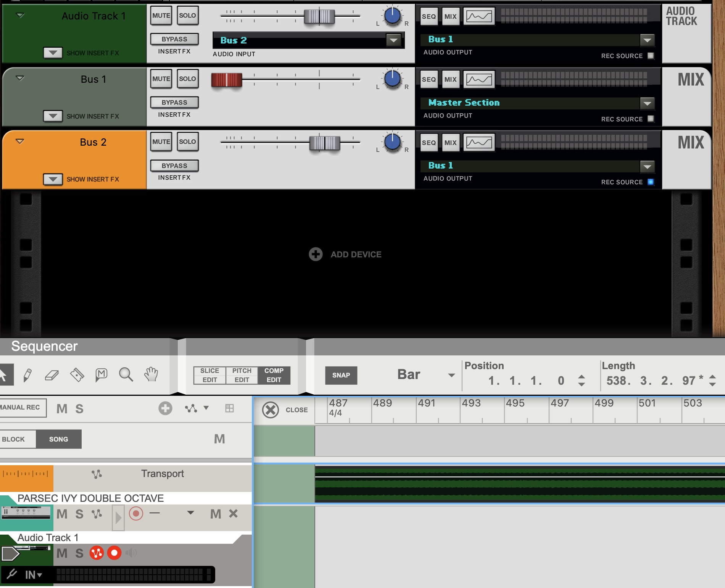This screenshot has height=588, width=725.
Task: Select the Razor tool
Action: [x=77, y=375]
